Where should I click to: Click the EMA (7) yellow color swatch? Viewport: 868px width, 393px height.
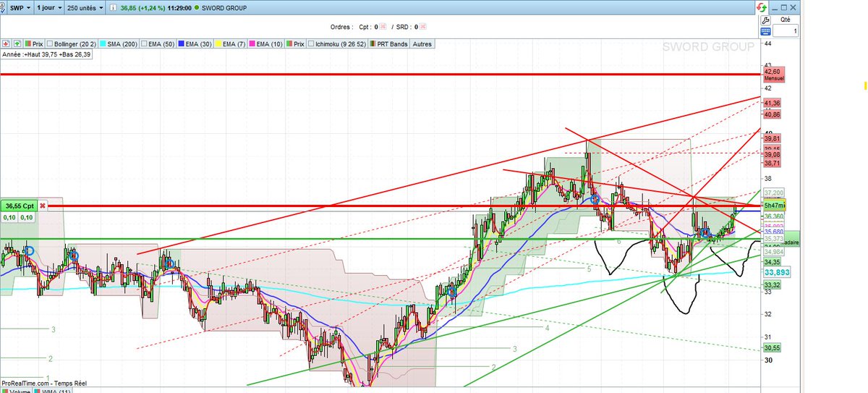[x=219, y=44]
